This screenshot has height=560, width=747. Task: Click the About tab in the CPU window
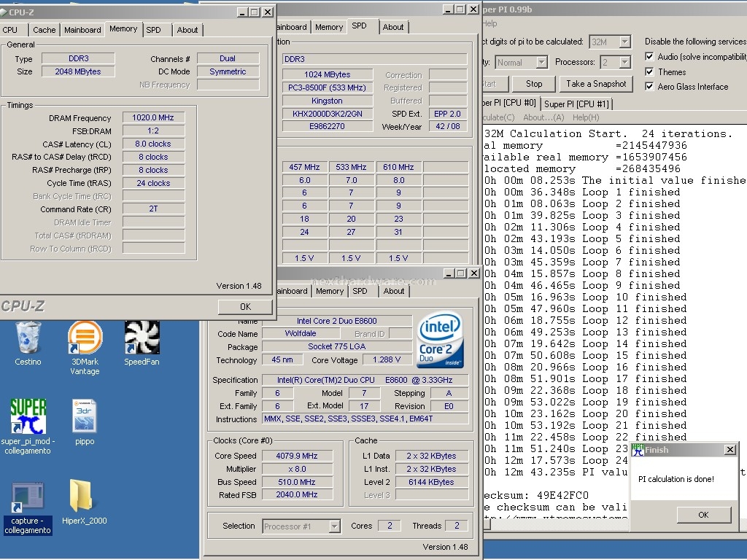click(x=394, y=291)
